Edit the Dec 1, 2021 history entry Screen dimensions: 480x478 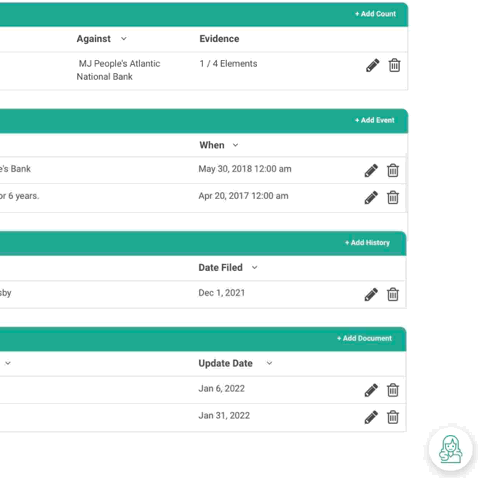pyautogui.click(x=371, y=294)
